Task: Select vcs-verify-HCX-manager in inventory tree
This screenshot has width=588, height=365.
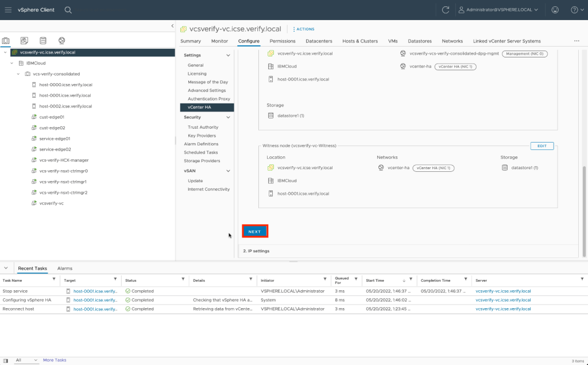Action: tap(64, 160)
